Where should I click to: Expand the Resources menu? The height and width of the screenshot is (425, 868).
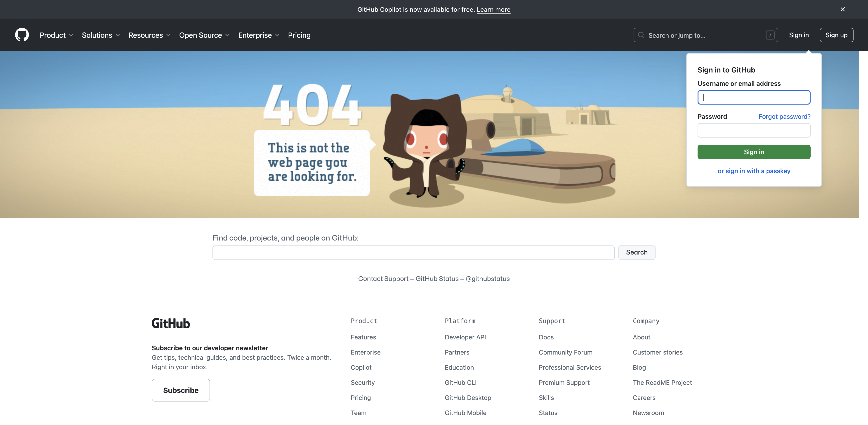(x=150, y=35)
